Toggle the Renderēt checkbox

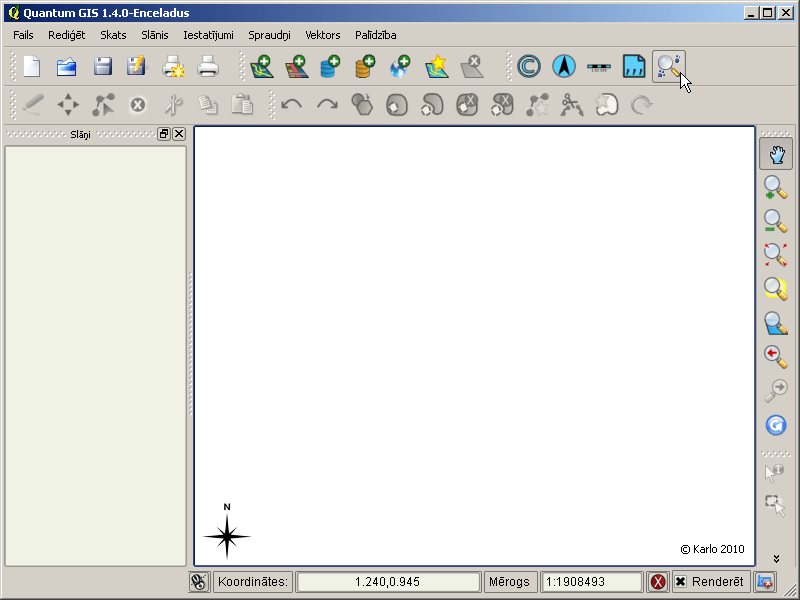(x=681, y=582)
